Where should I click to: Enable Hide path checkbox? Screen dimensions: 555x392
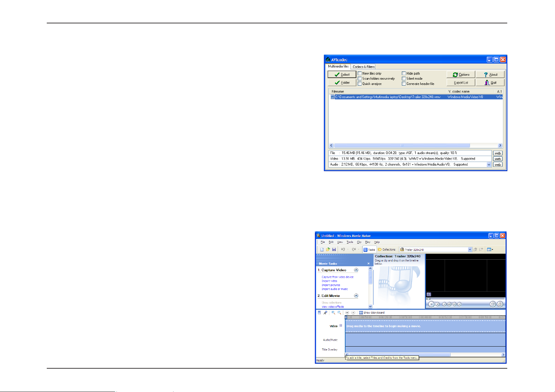(x=404, y=73)
